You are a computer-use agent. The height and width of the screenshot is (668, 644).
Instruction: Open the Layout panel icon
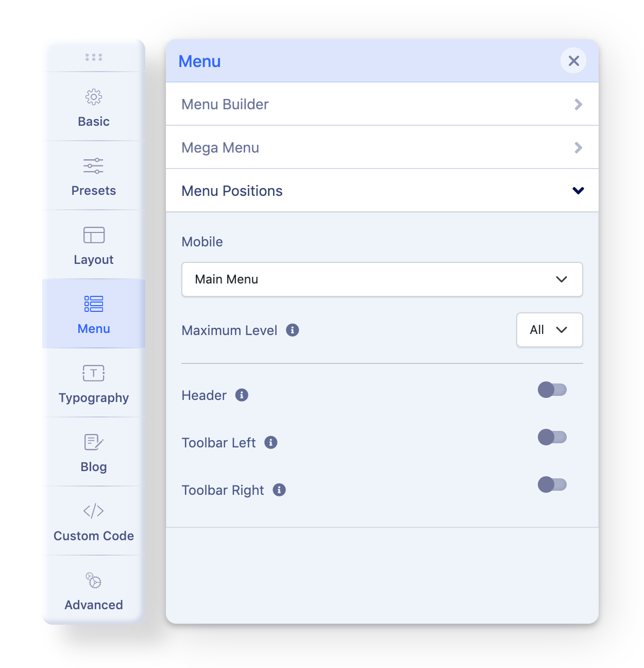tap(94, 235)
